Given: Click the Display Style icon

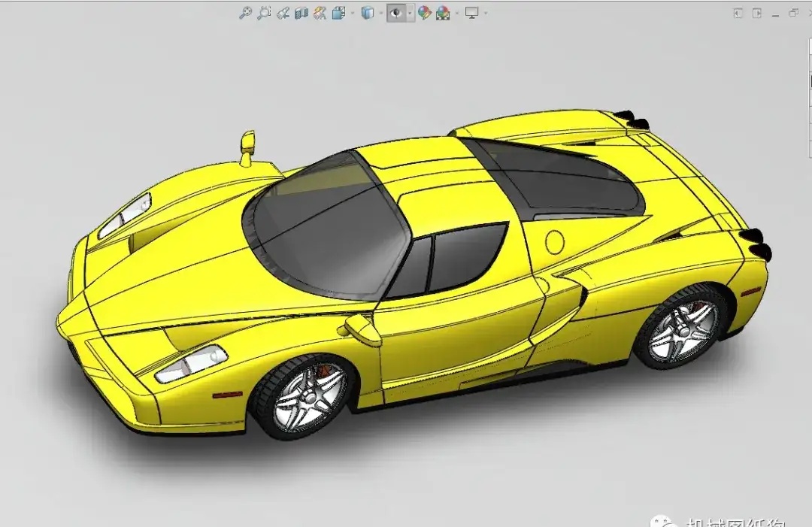Looking at the screenshot, I should (368, 13).
